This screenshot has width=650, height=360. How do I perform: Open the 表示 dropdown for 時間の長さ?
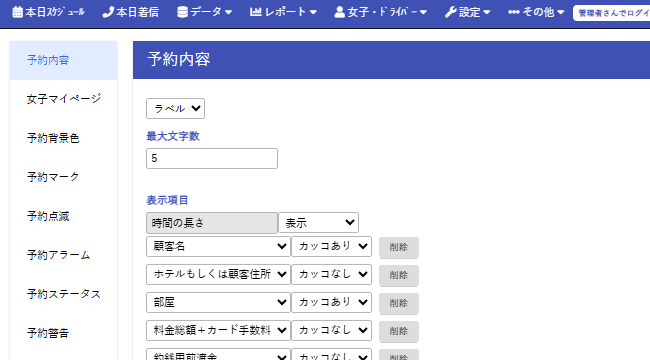coord(318,223)
